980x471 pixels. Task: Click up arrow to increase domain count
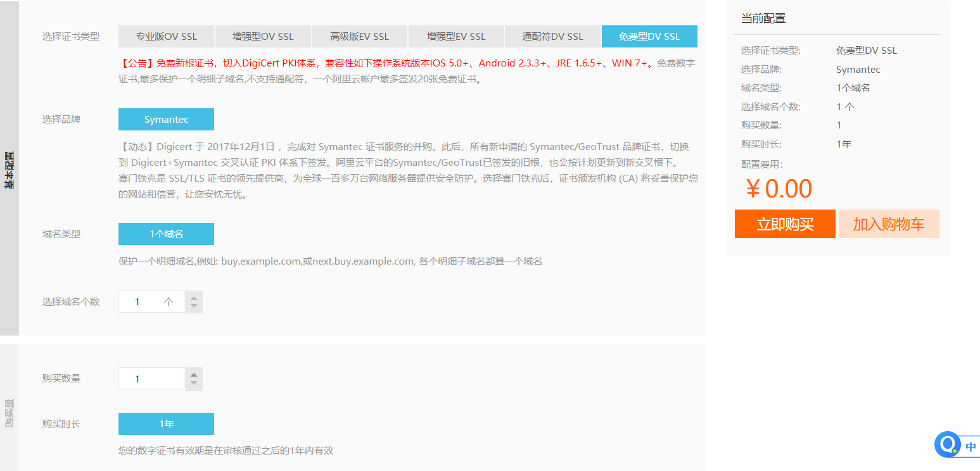pyautogui.click(x=193, y=297)
